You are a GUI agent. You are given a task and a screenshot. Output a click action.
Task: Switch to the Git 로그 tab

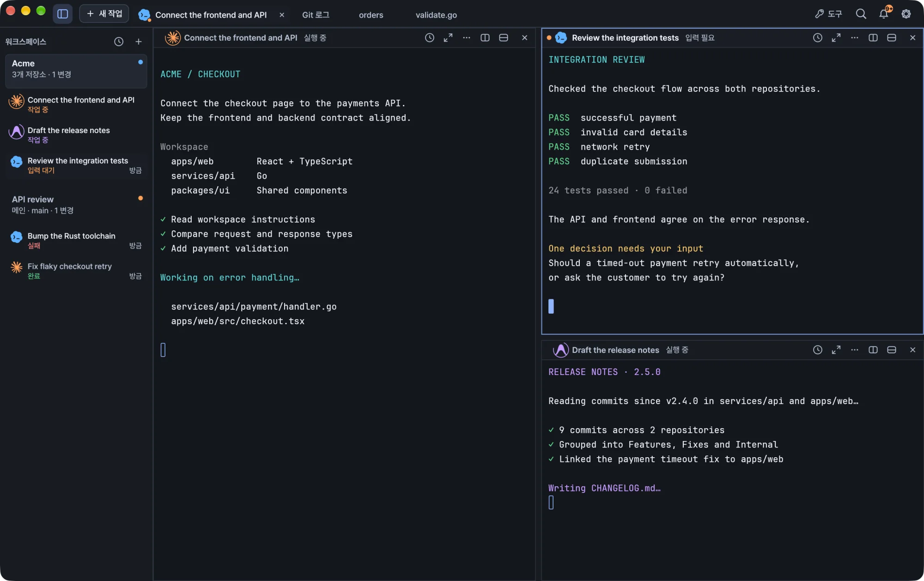click(x=316, y=15)
